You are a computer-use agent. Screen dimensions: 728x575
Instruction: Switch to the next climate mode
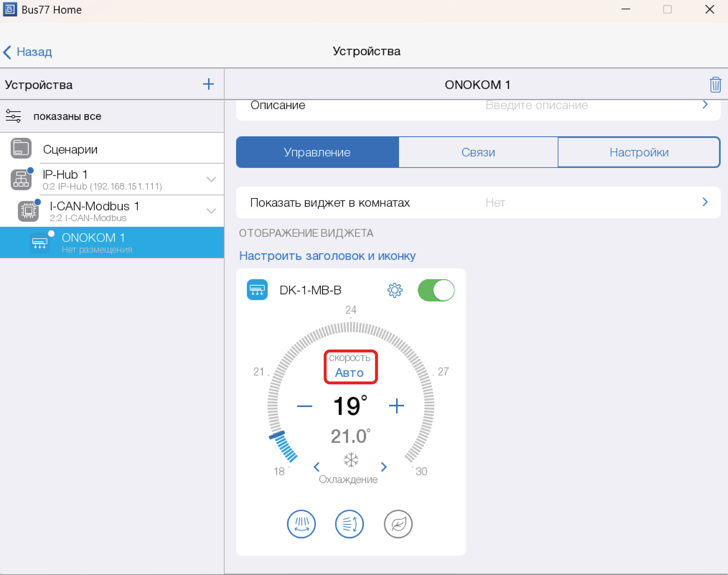[384, 467]
